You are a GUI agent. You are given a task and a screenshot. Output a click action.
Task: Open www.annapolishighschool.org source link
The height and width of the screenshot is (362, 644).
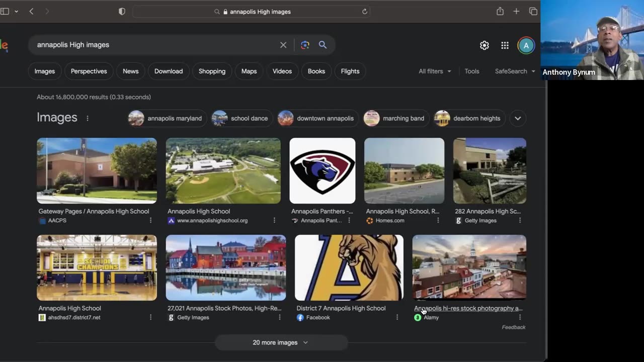click(212, 221)
